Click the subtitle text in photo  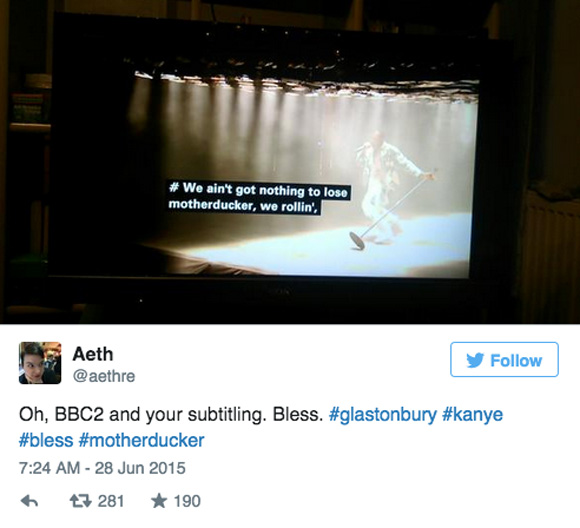tap(258, 197)
